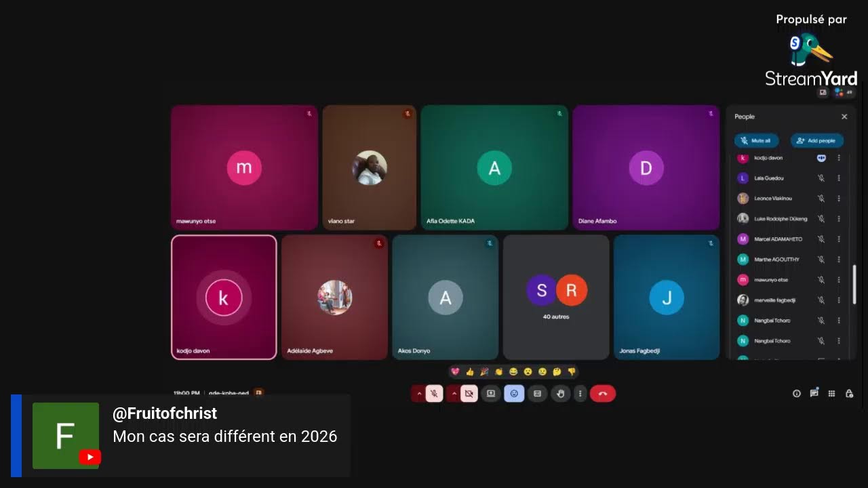868x488 pixels.
Task: Expand microphone audio settings arrow
Action: (x=419, y=393)
